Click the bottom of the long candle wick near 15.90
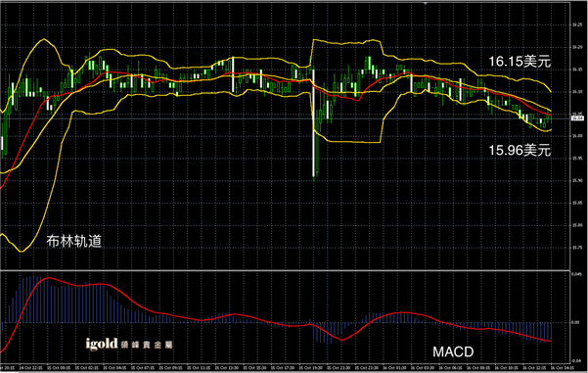 coord(313,180)
